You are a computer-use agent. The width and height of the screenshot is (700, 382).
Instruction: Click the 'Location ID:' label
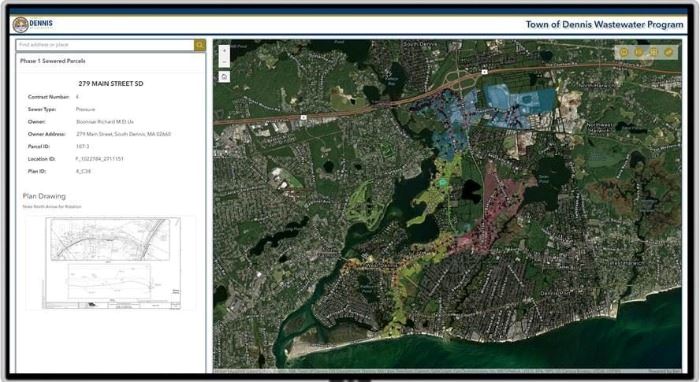[42, 159]
